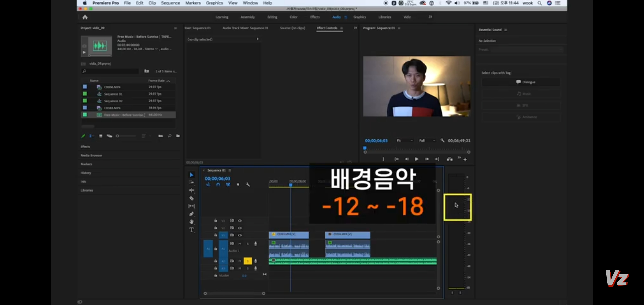This screenshot has width=644, height=305.
Task: Select the Hand tool
Action: 192,222
